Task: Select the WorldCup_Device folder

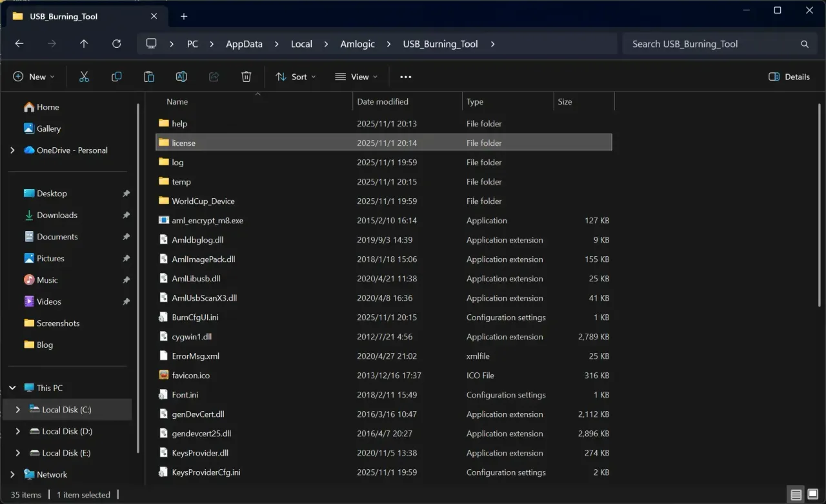Action: click(x=384, y=201)
